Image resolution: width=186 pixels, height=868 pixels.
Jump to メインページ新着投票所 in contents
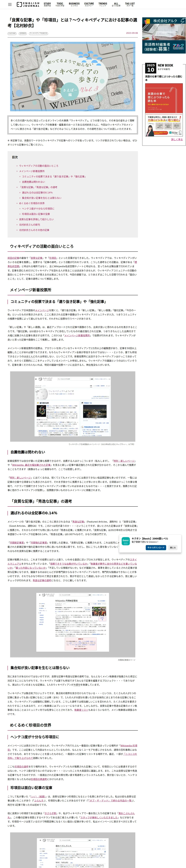[32, 171]
